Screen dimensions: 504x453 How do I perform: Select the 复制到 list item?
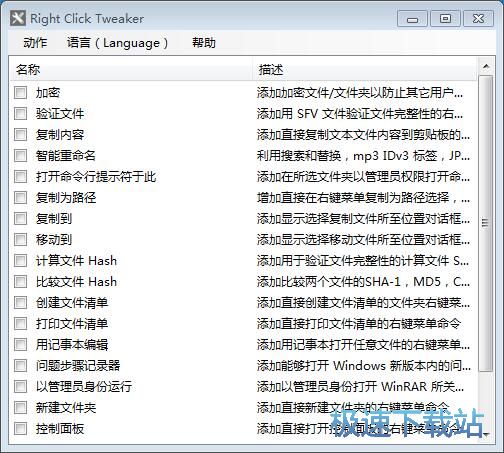54,219
